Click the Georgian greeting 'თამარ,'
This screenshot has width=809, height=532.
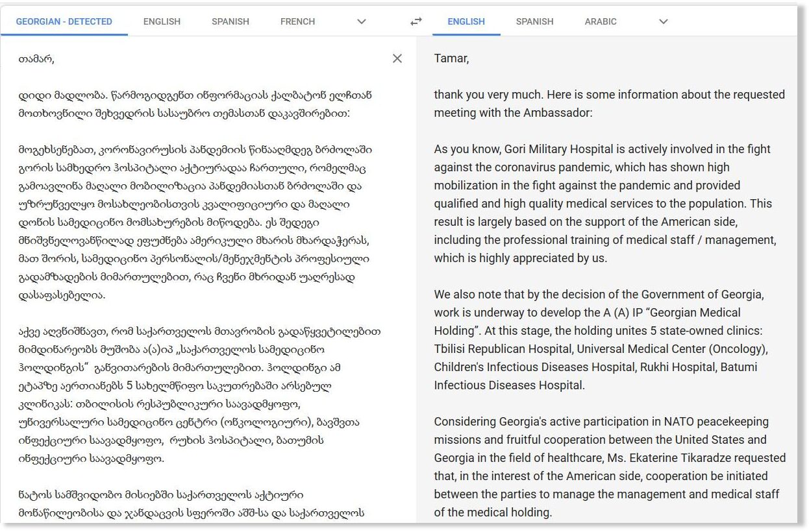click(37, 59)
